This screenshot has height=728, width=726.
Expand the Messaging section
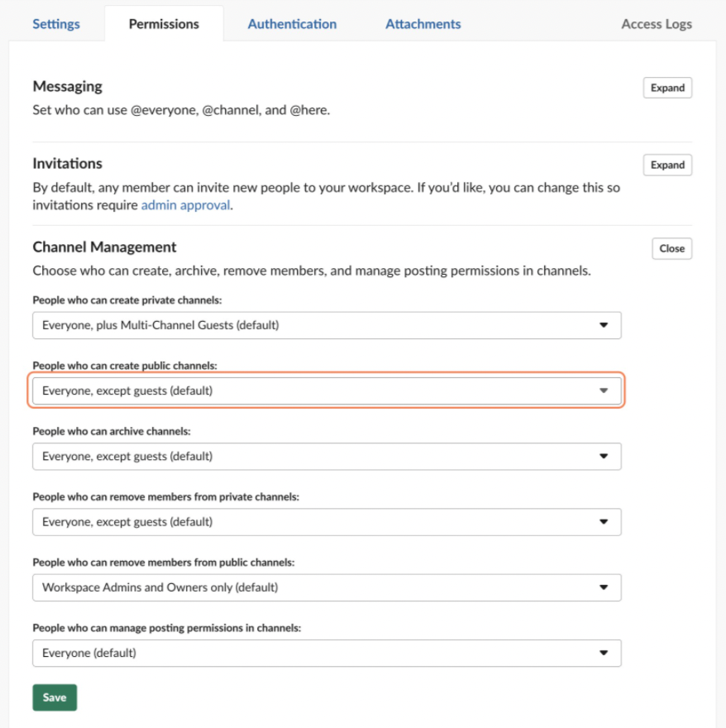click(667, 88)
